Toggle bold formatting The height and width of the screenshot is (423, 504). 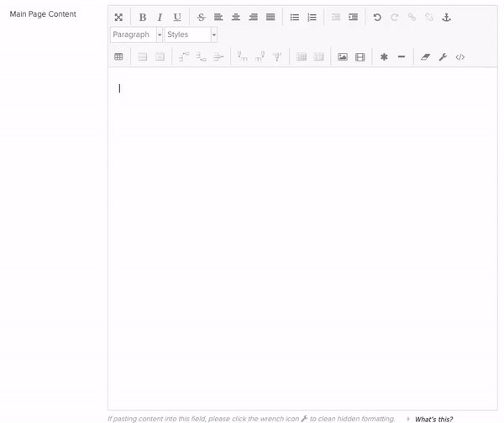tap(143, 18)
